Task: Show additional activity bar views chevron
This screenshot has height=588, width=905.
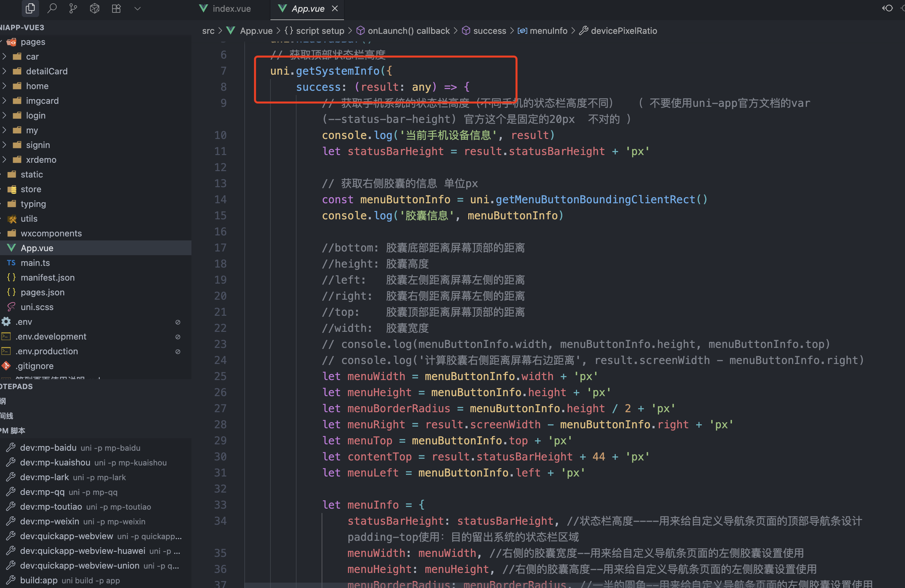Action: (138, 8)
